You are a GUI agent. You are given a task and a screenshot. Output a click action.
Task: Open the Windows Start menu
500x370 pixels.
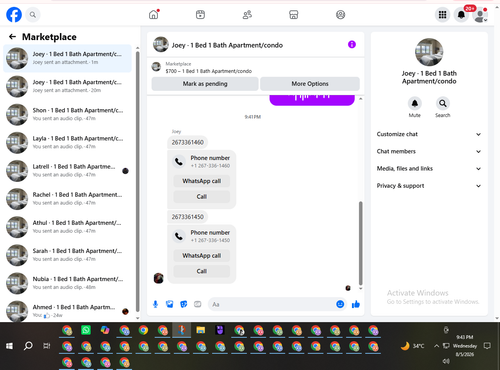pyautogui.click(x=9, y=346)
